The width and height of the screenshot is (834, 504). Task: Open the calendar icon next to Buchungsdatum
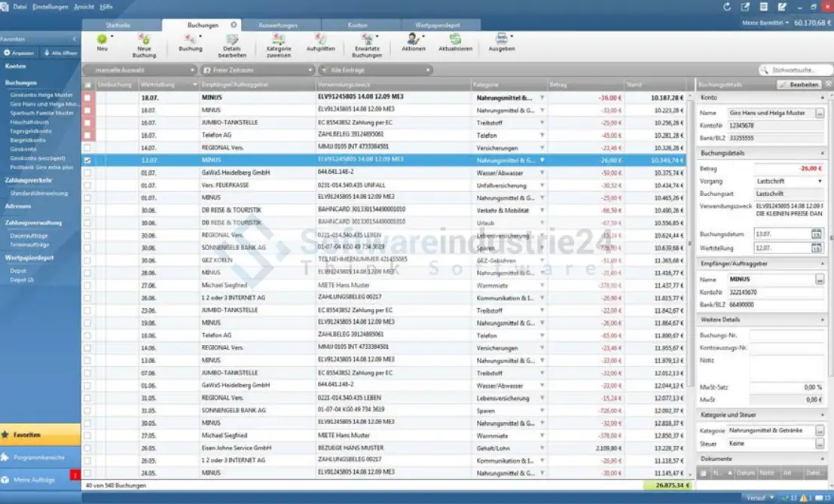(816, 234)
